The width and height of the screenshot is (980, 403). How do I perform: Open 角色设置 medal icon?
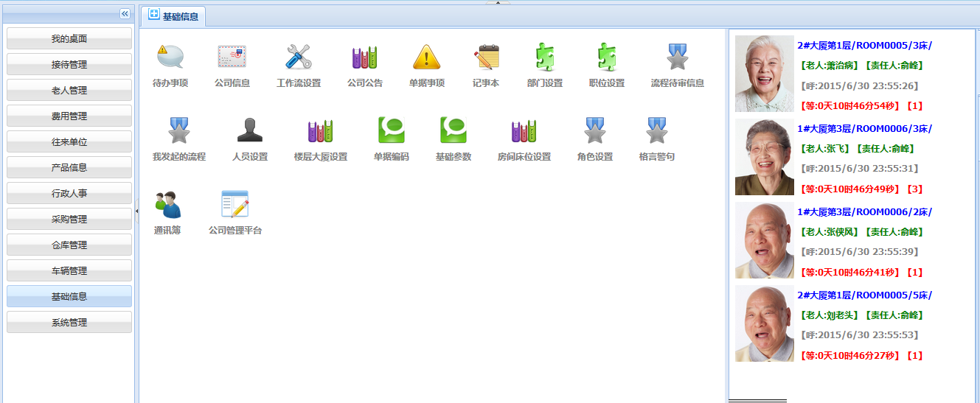click(x=595, y=130)
